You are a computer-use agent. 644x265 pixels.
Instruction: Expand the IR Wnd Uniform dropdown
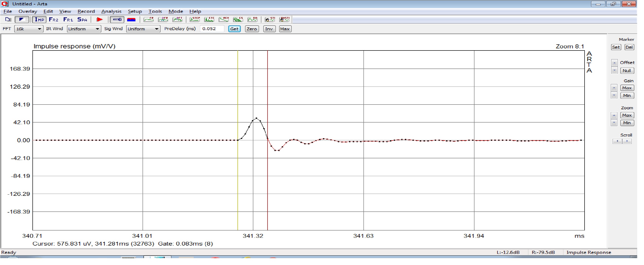tap(84, 29)
